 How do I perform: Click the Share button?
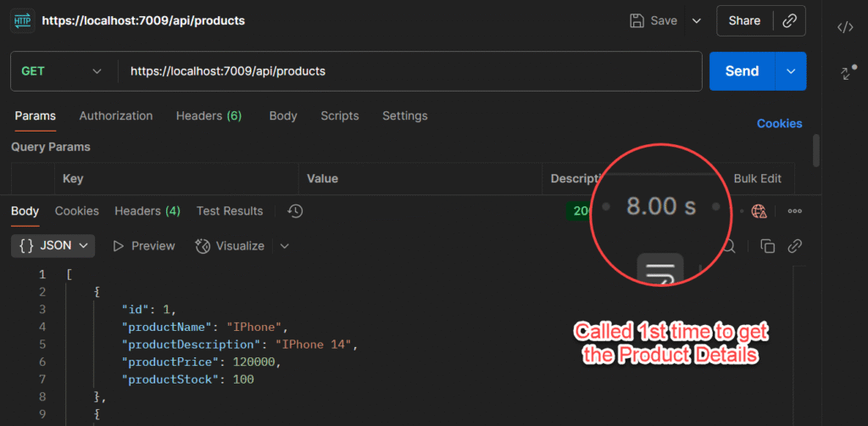coord(744,21)
